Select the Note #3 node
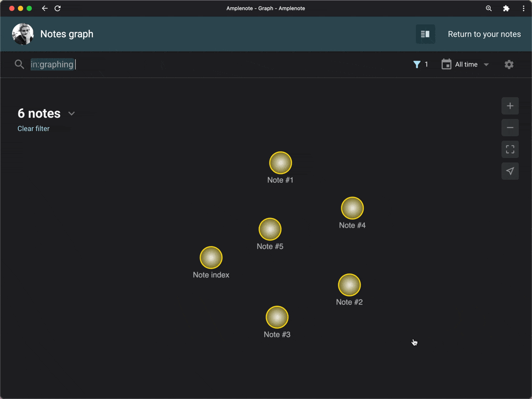 [x=277, y=317]
